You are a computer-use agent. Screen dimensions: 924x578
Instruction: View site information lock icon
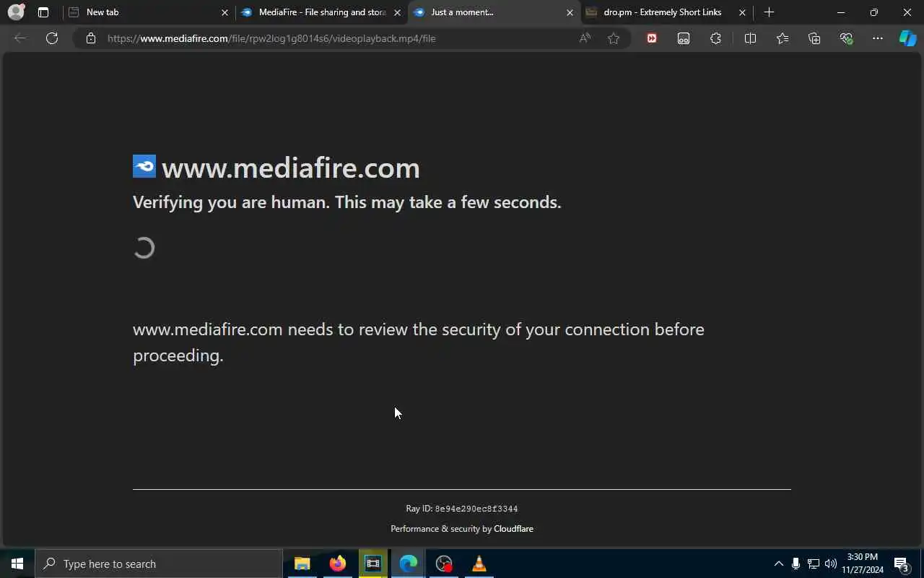pyautogui.click(x=91, y=38)
